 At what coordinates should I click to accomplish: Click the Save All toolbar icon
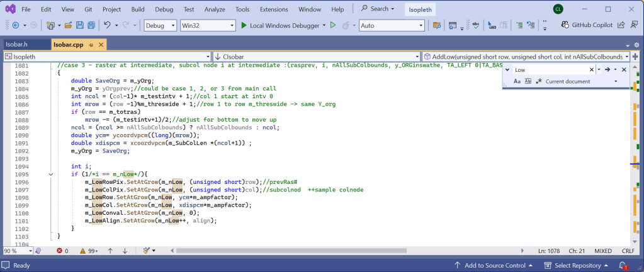click(x=91, y=25)
